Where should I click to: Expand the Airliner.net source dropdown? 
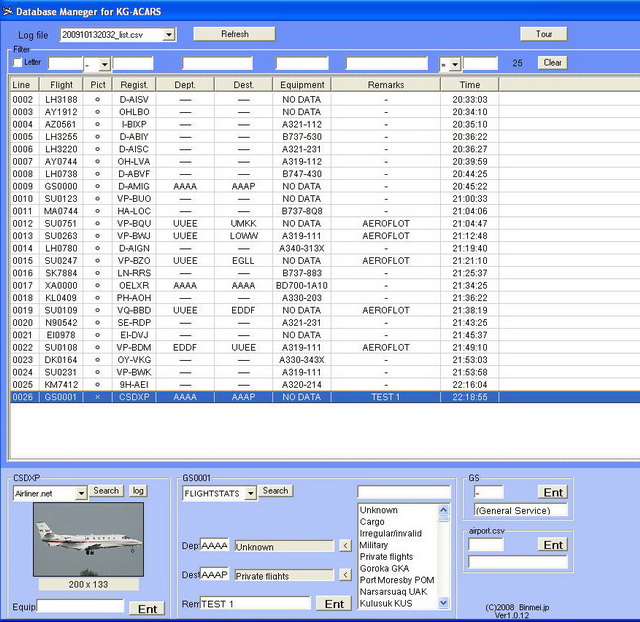[81, 493]
